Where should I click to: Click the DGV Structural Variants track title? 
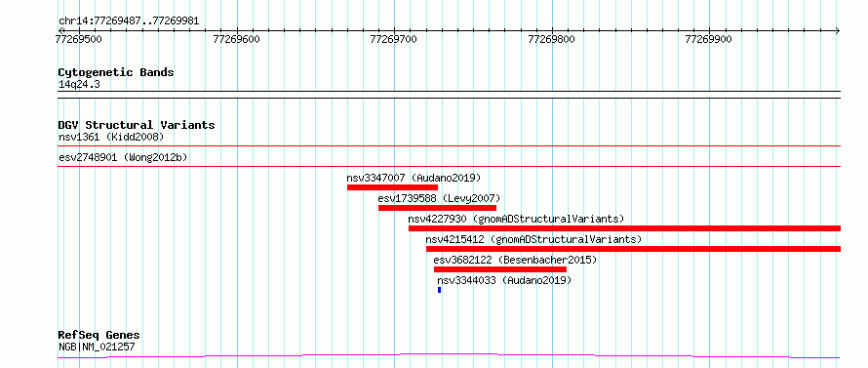pyautogui.click(x=137, y=125)
